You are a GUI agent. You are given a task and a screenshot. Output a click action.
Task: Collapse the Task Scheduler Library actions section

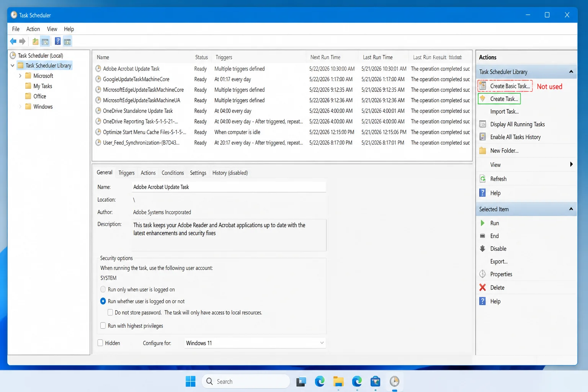click(x=571, y=72)
